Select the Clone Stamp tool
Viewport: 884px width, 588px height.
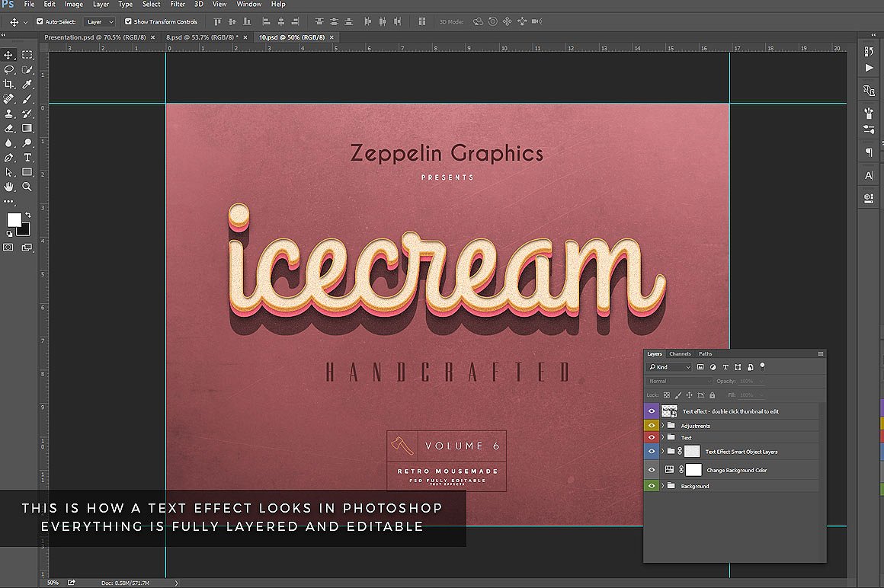[8, 113]
